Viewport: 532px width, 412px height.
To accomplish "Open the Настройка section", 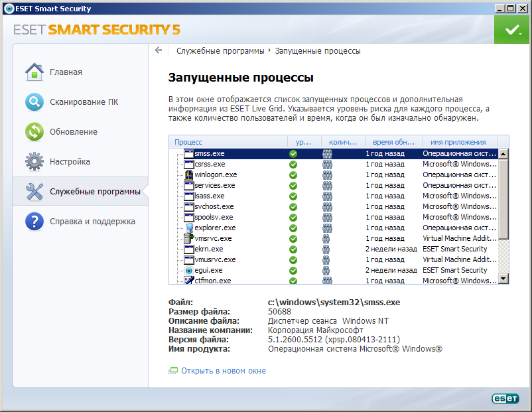I will click(x=70, y=161).
